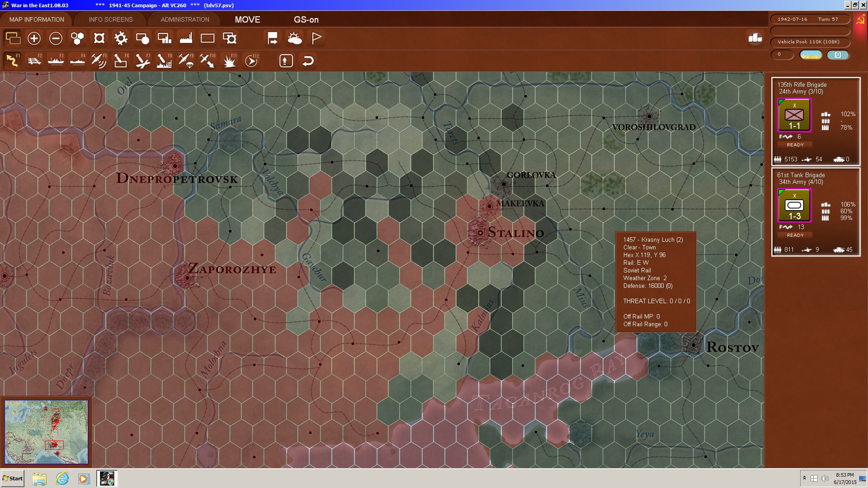This screenshot has height=488, width=868.
Task: Select the 135th Rifle Brigade counter
Action: (x=794, y=115)
